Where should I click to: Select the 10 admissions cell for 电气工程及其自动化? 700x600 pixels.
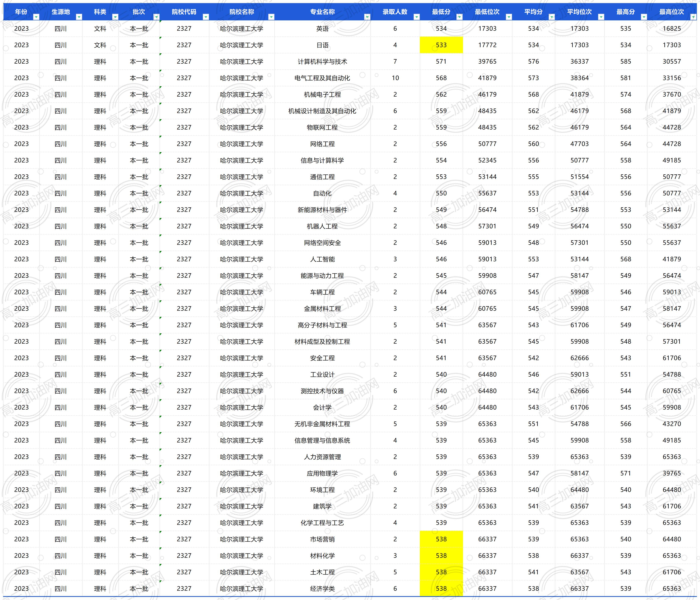[x=395, y=78]
